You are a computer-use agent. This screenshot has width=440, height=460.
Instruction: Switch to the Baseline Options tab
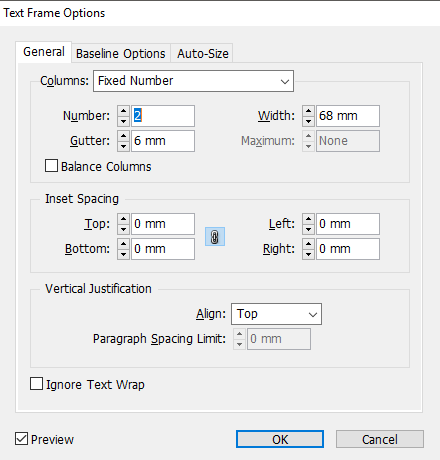pyautogui.click(x=121, y=53)
